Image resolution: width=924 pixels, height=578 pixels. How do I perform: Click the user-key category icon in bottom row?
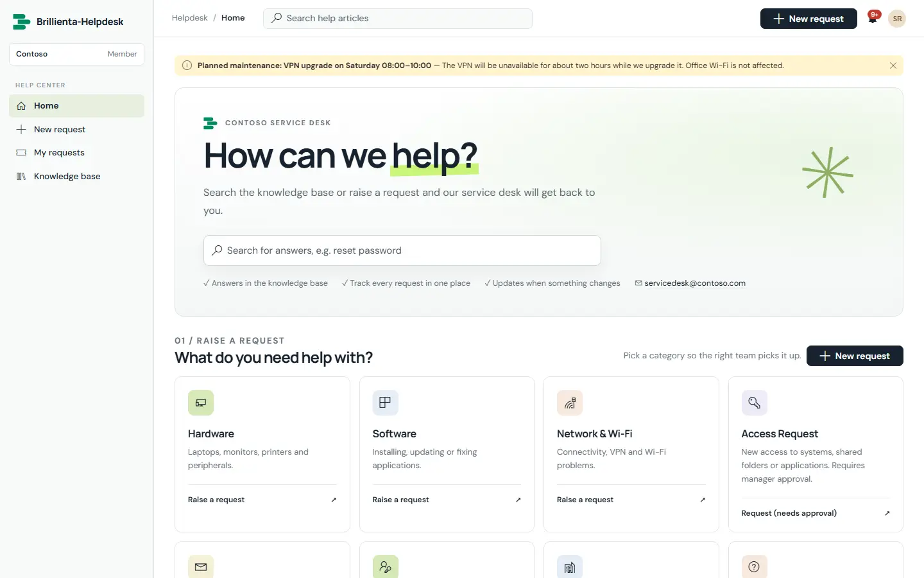point(385,566)
